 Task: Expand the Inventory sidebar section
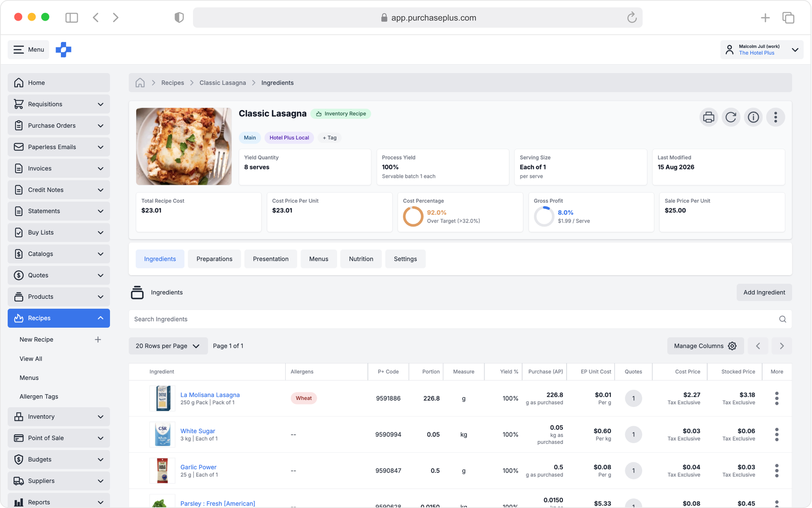point(59,417)
